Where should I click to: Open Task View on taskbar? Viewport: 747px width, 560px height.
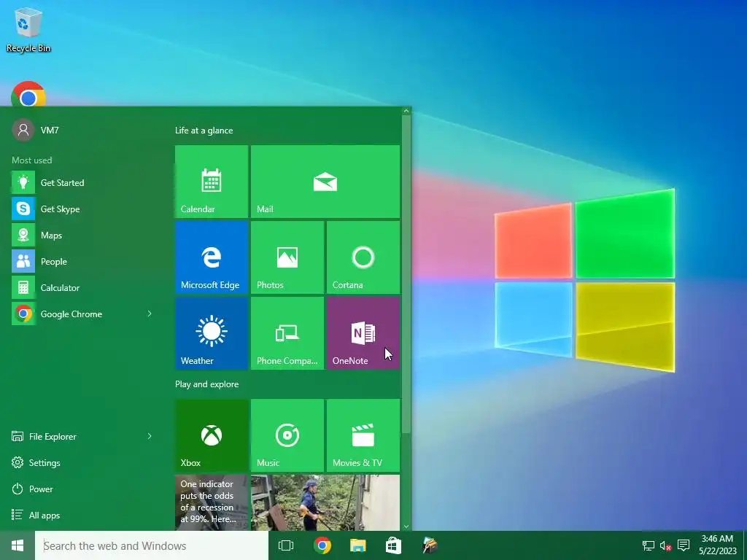(286, 545)
